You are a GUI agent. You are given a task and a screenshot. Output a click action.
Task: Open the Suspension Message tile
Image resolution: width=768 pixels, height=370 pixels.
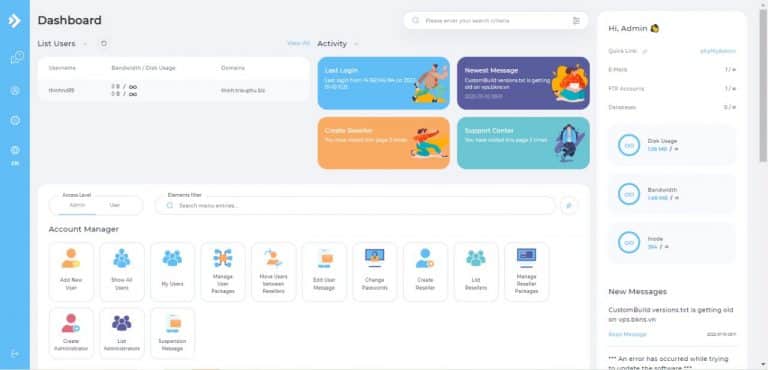click(x=172, y=333)
